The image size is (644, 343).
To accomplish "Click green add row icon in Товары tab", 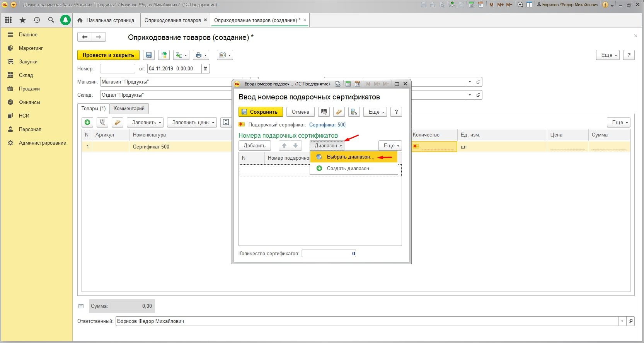I will point(88,123).
